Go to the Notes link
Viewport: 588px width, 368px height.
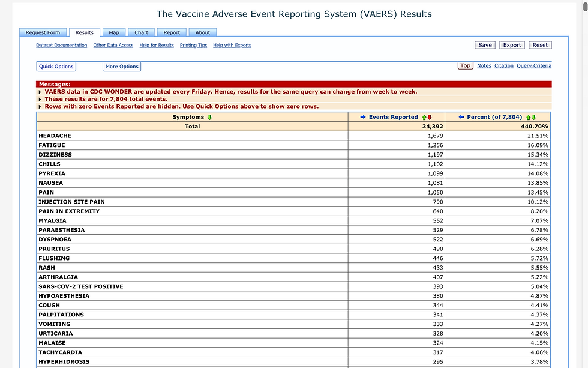click(x=484, y=65)
